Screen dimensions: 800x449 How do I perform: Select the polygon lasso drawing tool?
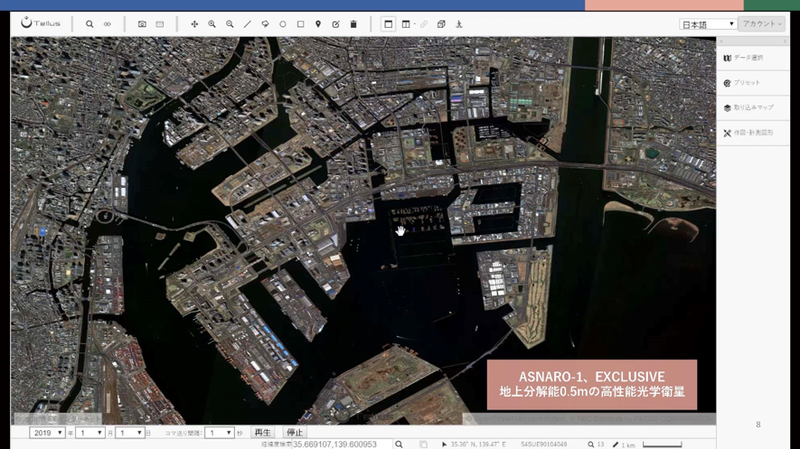tap(265, 24)
